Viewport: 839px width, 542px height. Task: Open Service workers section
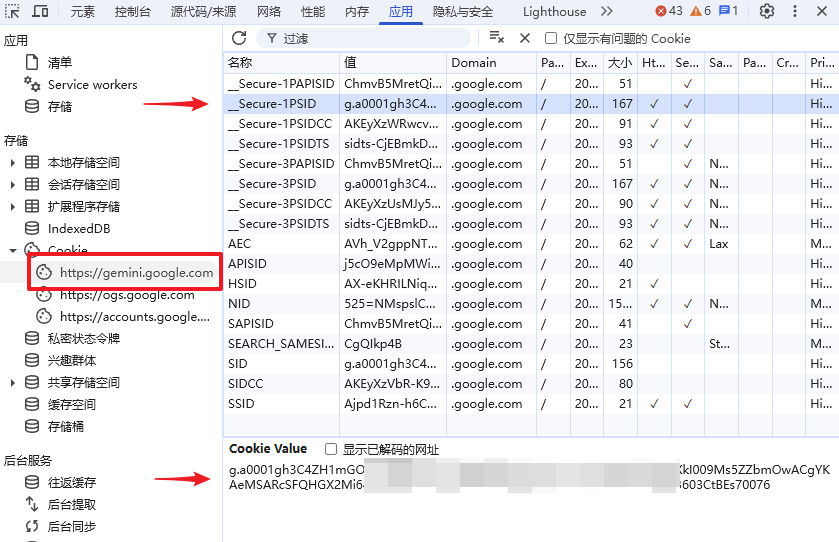click(92, 85)
